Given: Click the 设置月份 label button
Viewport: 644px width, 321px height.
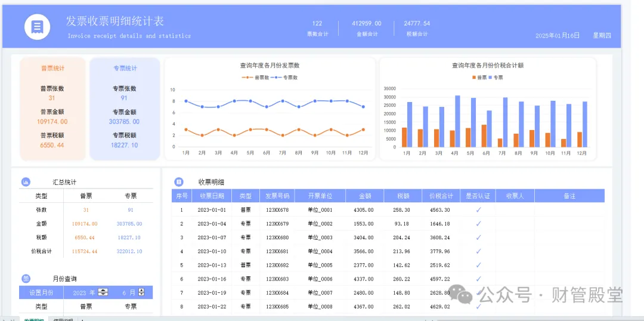Looking at the screenshot, I should (41, 292).
